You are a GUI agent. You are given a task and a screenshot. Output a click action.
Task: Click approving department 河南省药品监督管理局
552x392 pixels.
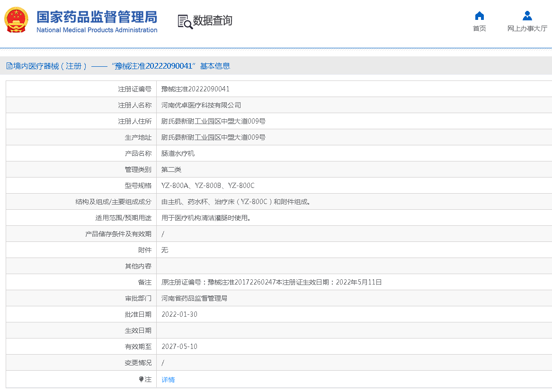coord(195,298)
